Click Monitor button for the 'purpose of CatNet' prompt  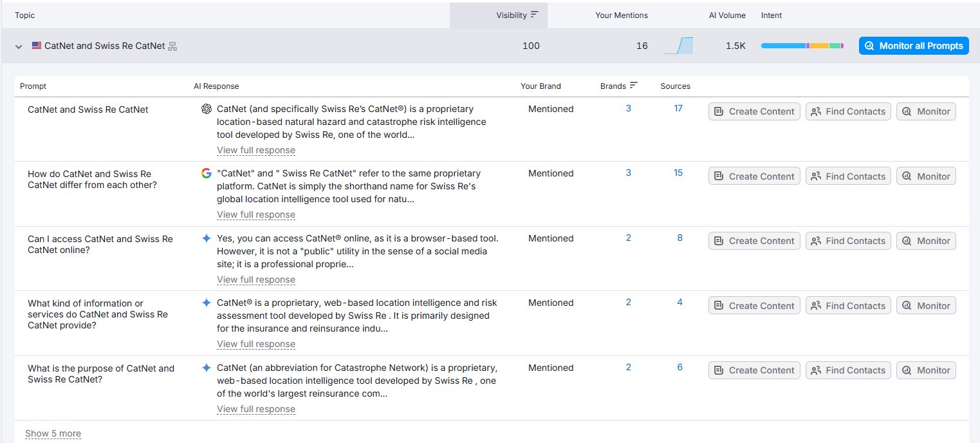click(926, 370)
